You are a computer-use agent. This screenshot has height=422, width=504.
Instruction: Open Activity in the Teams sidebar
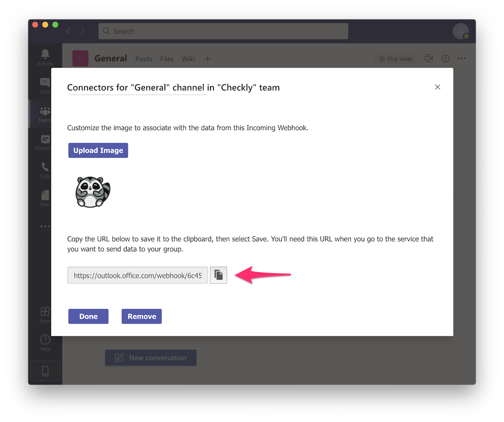pos(45,56)
